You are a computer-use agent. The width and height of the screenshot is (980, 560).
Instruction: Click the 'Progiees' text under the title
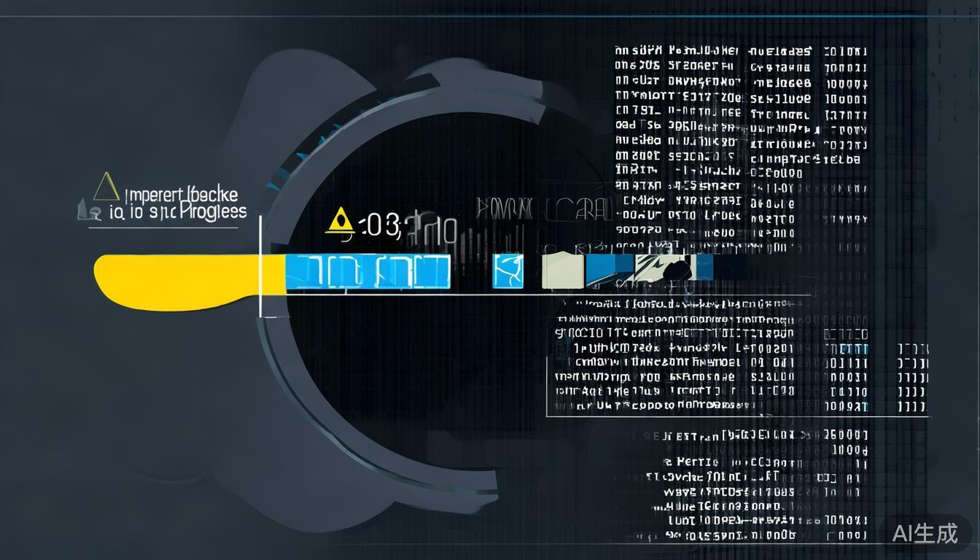[212, 212]
